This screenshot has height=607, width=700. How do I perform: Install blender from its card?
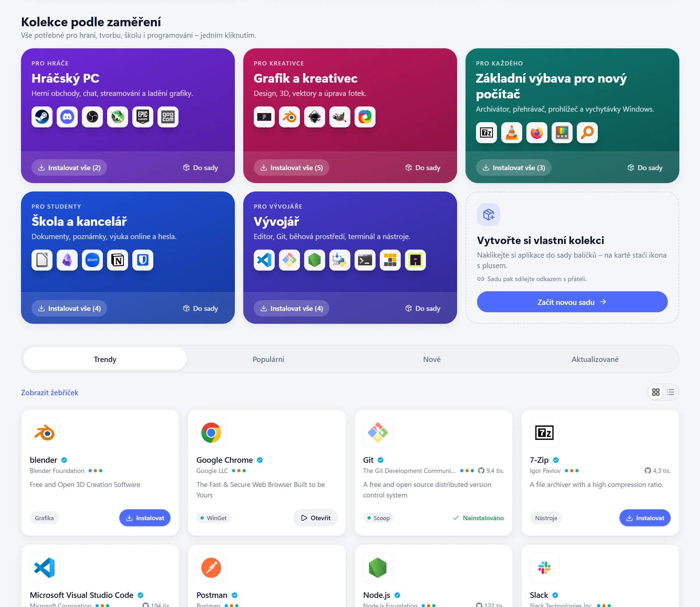(x=145, y=518)
